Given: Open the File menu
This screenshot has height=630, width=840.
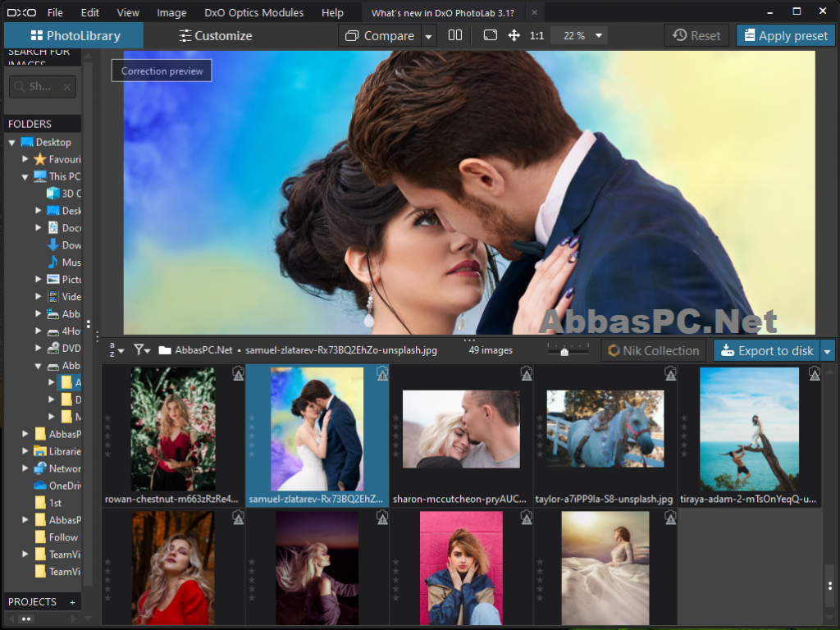Looking at the screenshot, I should [x=55, y=12].
